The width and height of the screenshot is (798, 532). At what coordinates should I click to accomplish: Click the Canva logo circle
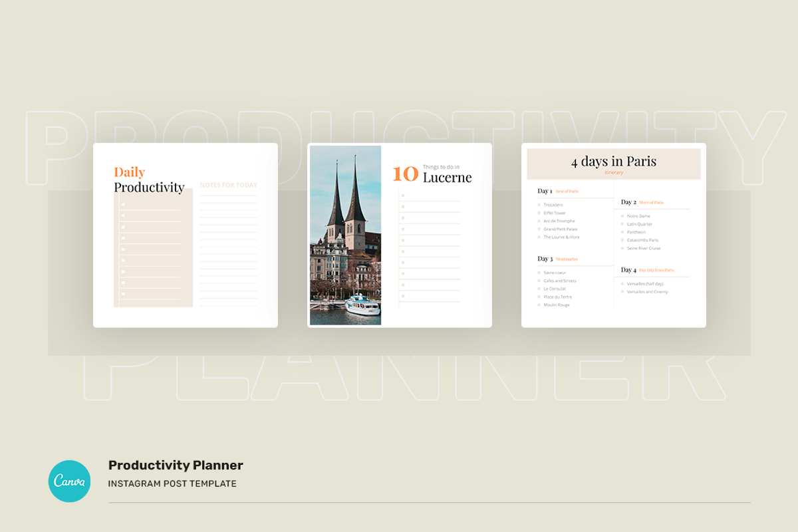pos(69,481)
